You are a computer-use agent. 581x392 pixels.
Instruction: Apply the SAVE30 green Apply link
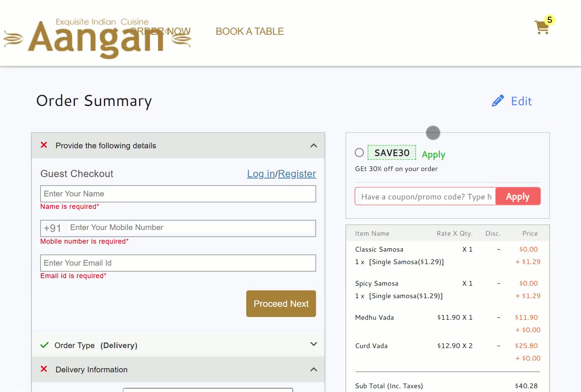coord(433,154)
